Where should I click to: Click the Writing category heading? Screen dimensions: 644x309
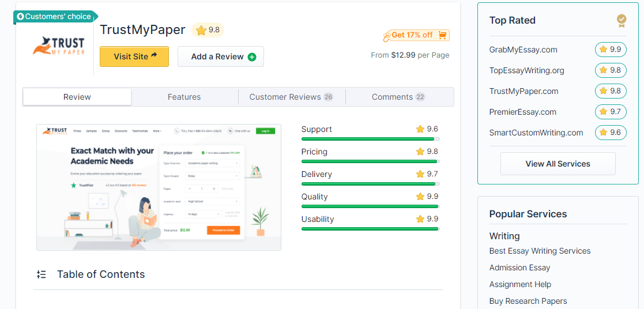coord(504,236)
